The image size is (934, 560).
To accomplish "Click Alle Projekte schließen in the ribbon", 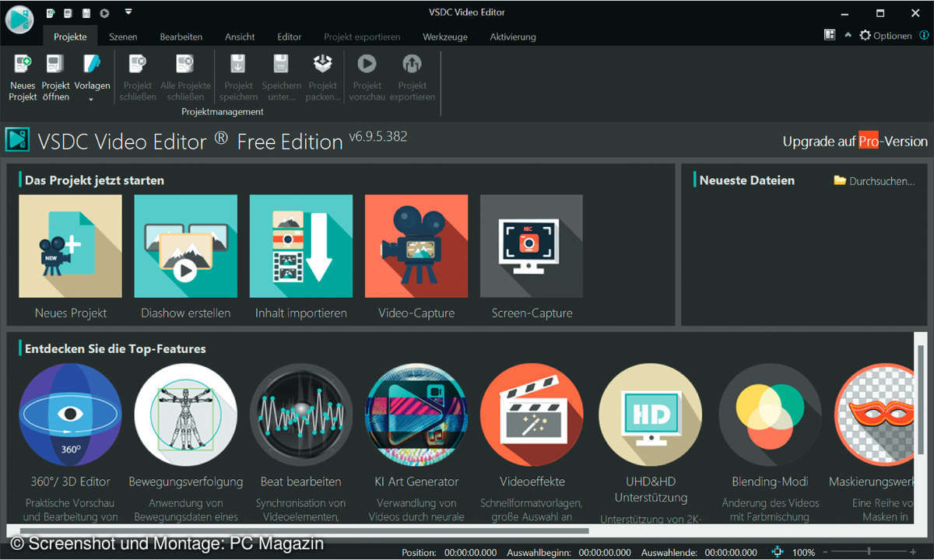I will point(185,77).
